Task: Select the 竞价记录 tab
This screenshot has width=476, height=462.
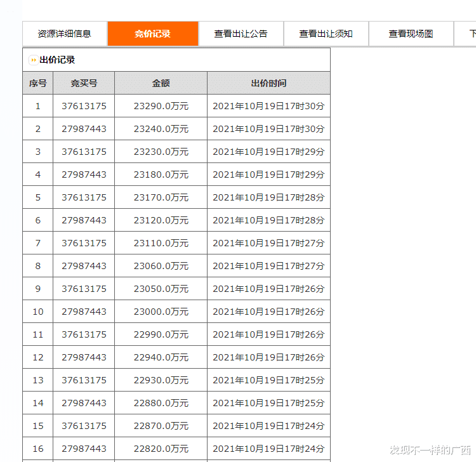Action: [153, 34]
